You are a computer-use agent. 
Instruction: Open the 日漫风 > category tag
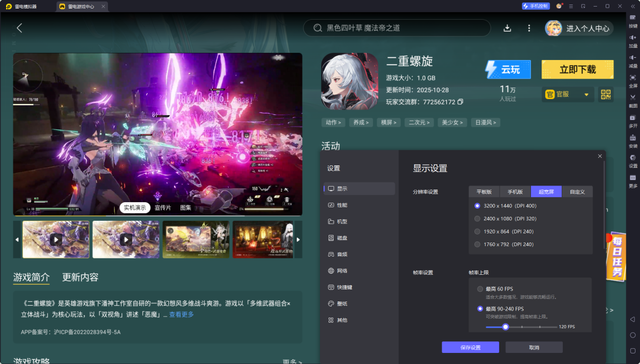click(x=486, y=123)
